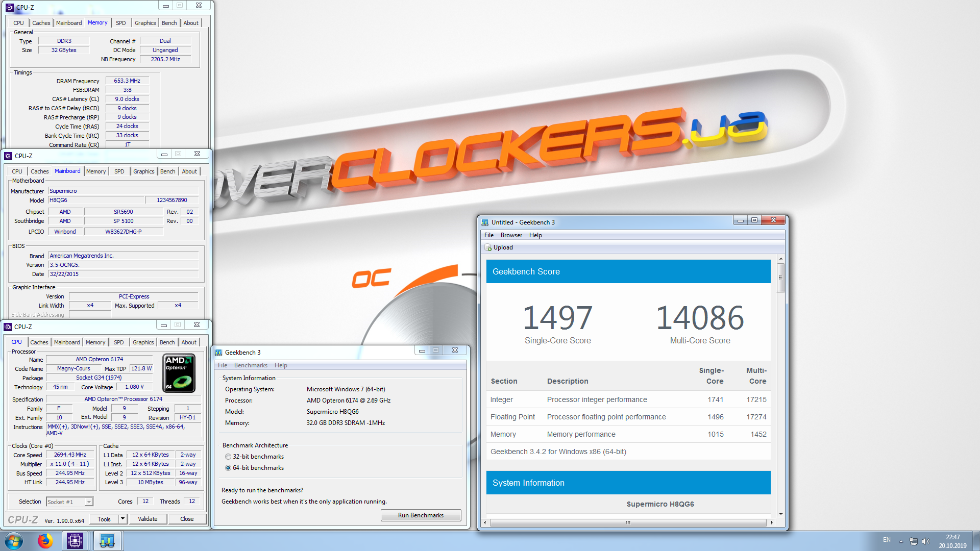Click the Close button in CPU-Z
980x551 pixels.
pos(187,519)
